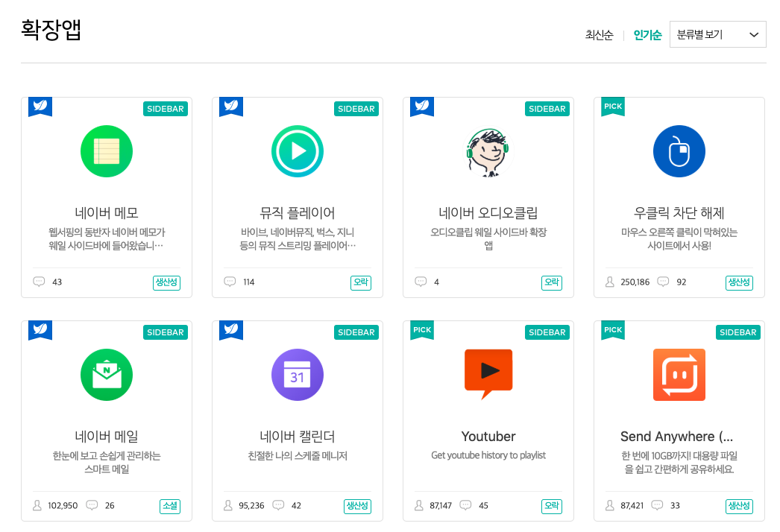Open the Youtuber title link
The width and height of the screenshot is (780, 532).
[x=488, y=437]
